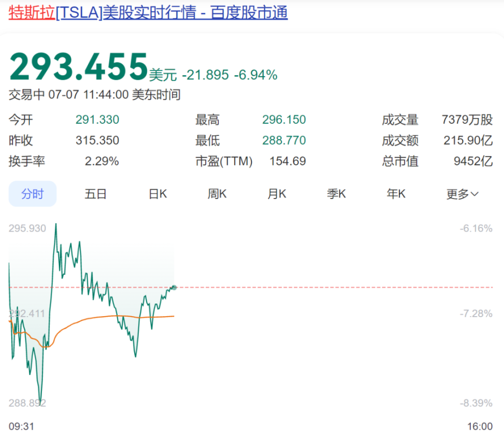Click the latest price dot on chart
The width and height of the screenshot is (504, 439).
174,287
